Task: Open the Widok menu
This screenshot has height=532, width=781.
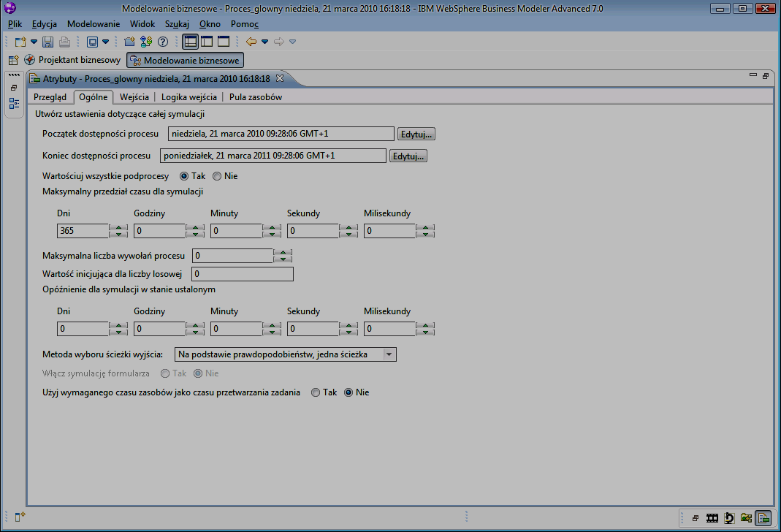Action: [x=142, y=24]
